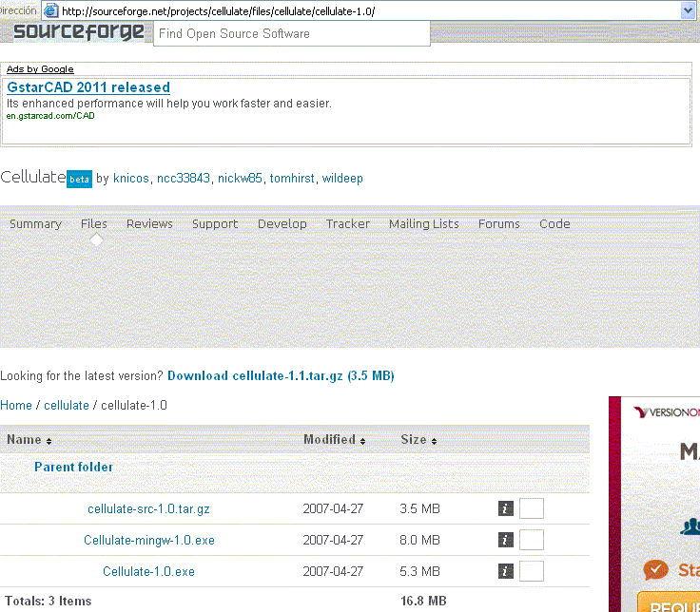
Task: Go to the Support tab
Action: [x=215, y=224]
